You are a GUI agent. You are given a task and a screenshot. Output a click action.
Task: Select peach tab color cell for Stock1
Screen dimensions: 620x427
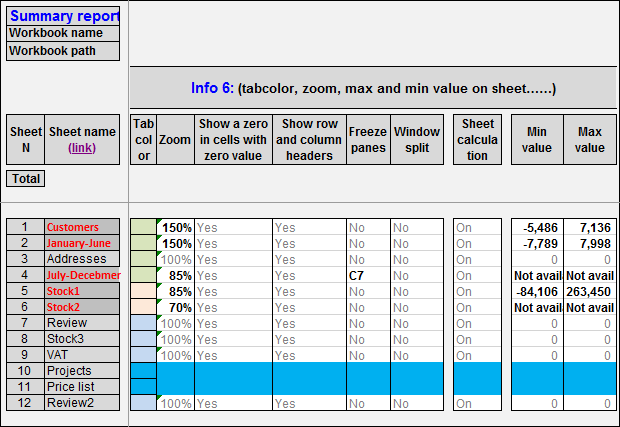[x=144, y=291]
